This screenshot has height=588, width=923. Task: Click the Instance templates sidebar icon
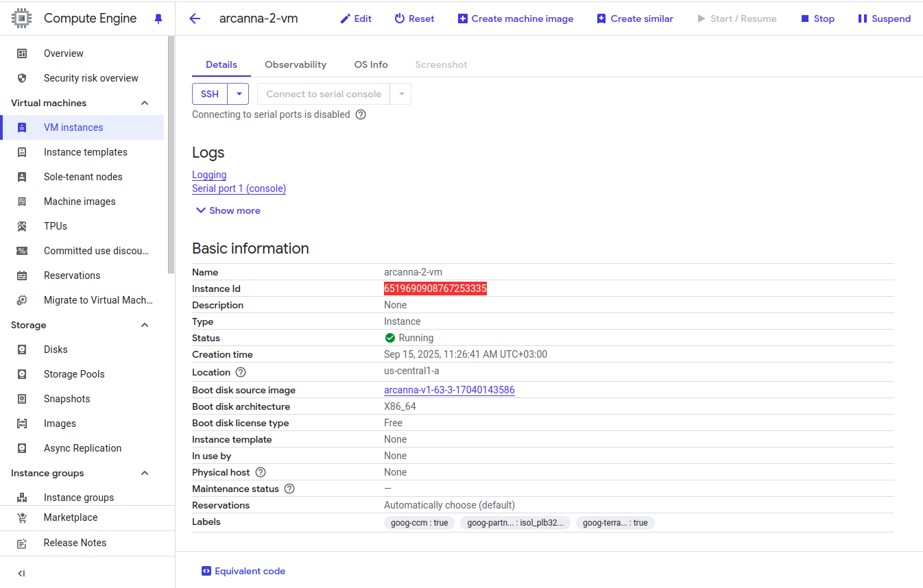pos(22,152)
